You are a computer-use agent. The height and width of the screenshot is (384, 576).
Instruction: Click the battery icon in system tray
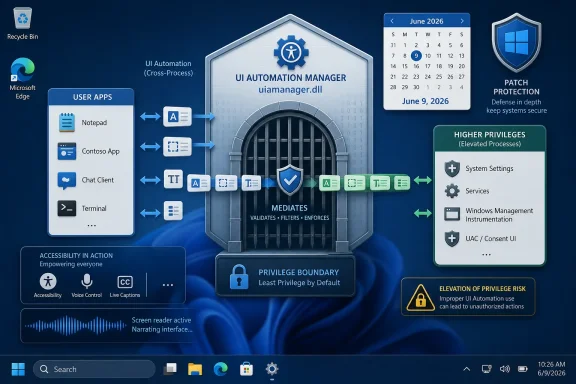pos(523,369)
